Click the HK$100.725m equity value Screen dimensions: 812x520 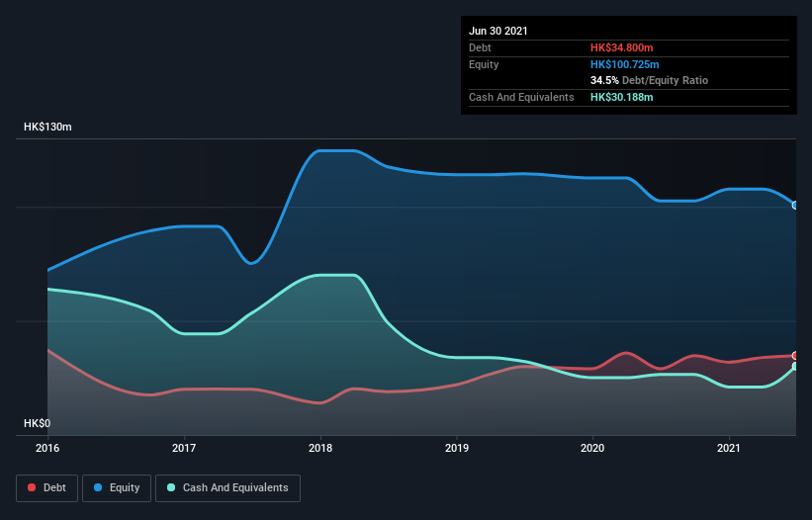pos(624,64)
